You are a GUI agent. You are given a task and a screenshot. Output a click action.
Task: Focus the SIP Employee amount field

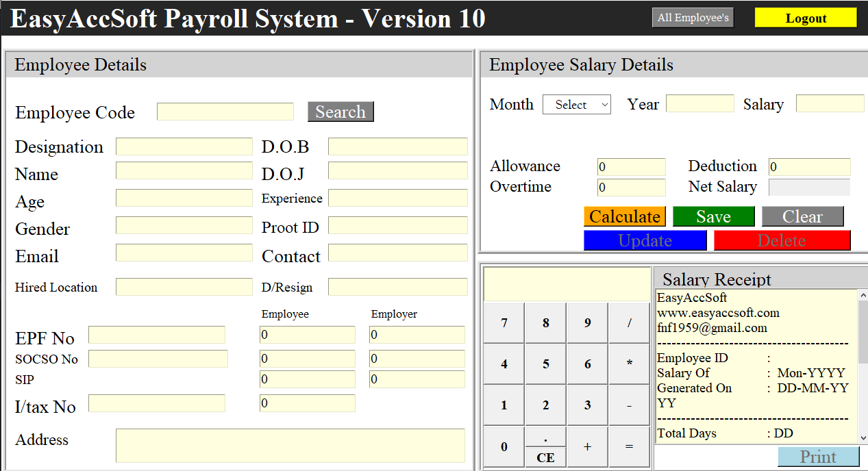pyautogui.click(x=308, y=379)
